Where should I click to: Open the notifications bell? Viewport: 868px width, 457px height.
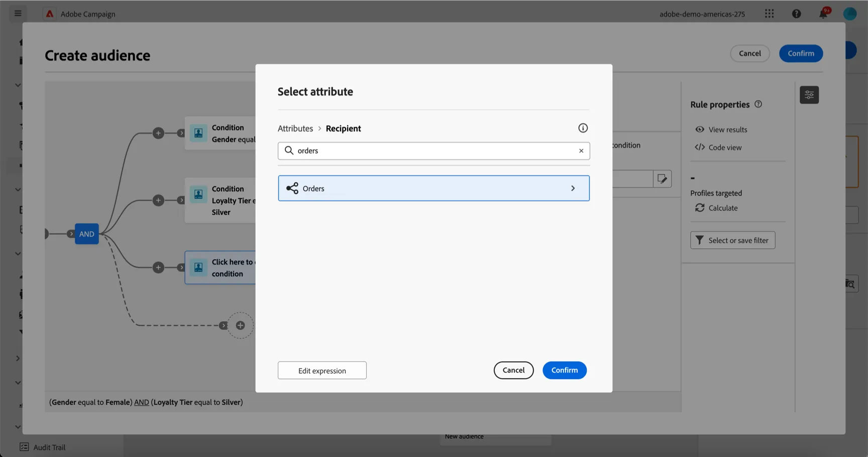point(823,14)
